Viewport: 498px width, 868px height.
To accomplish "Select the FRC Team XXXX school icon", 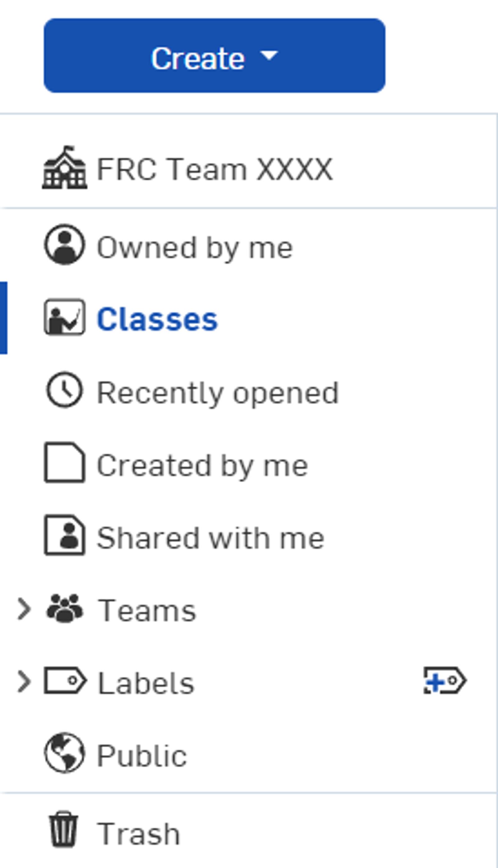I will (65, 167).
